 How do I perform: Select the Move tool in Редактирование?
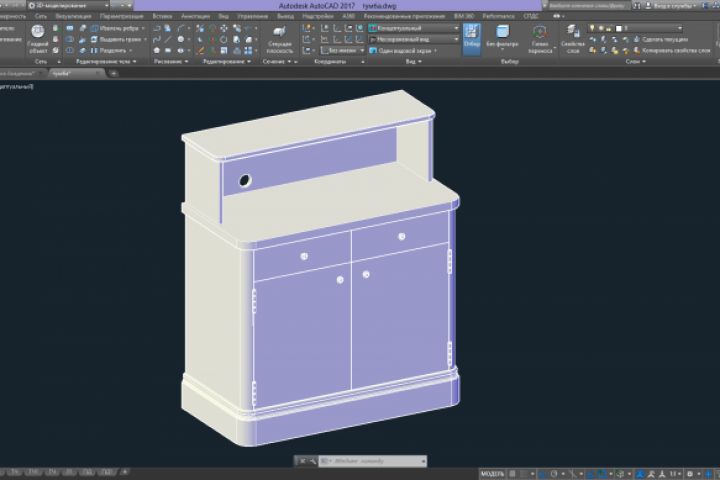tap(224, 28)
